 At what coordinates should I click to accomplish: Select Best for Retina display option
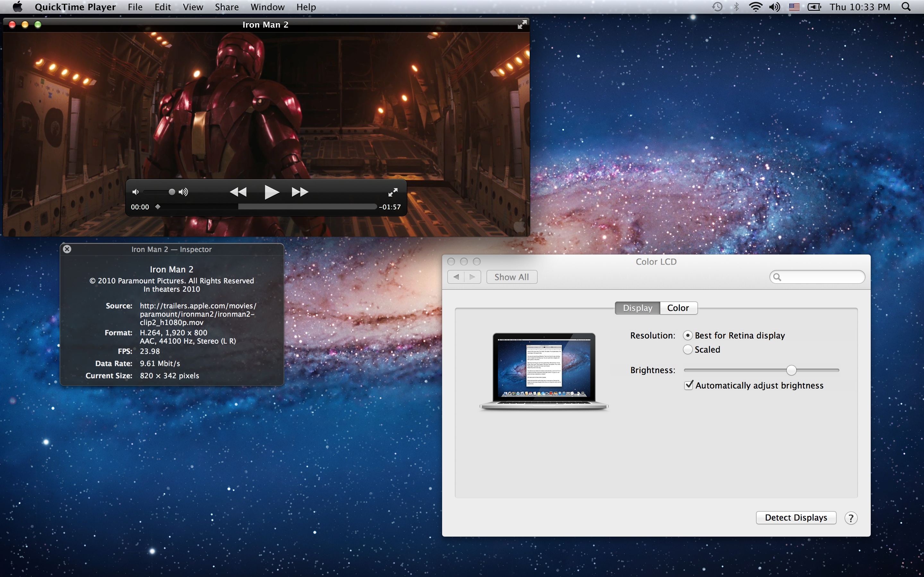coord(688,335)
